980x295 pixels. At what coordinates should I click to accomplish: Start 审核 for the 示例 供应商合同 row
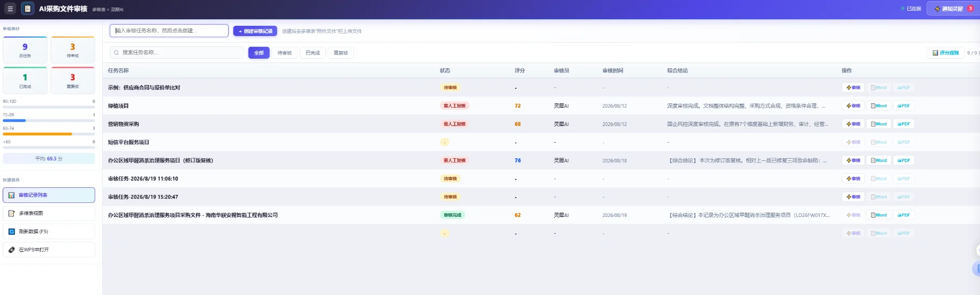(x=853, y=88)
